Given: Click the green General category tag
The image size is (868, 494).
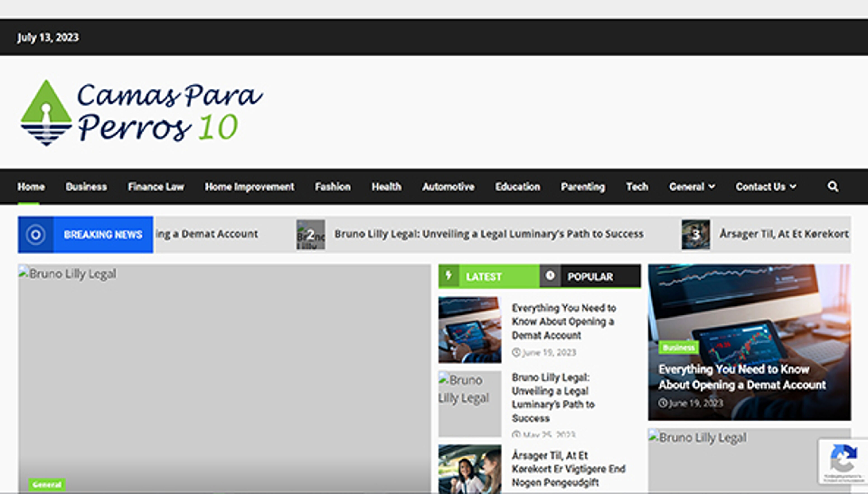Looking at the screenshot, I should (x=47, y=484).
